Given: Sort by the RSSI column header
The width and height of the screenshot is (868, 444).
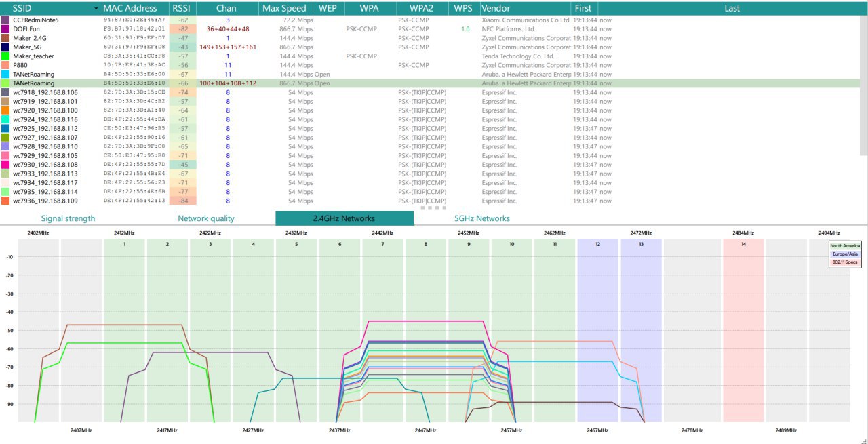Looking at the screenshot, I should (181, 8).
